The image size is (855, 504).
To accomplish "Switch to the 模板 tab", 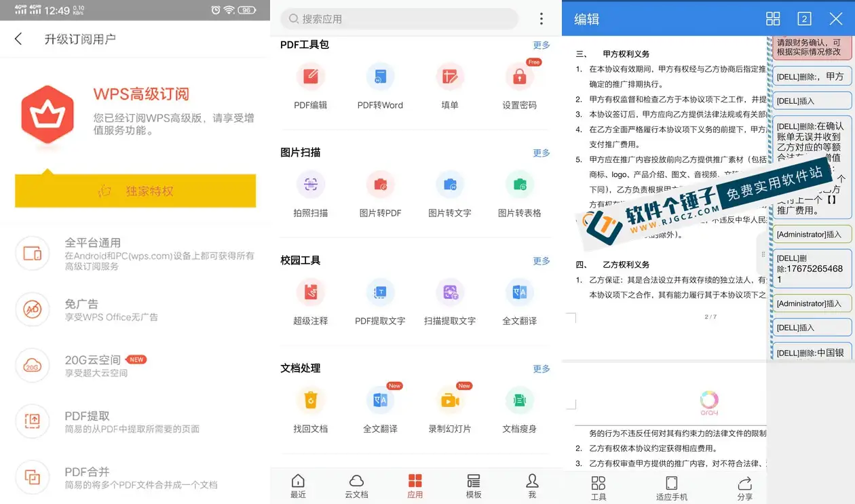I will click(474, 486).
